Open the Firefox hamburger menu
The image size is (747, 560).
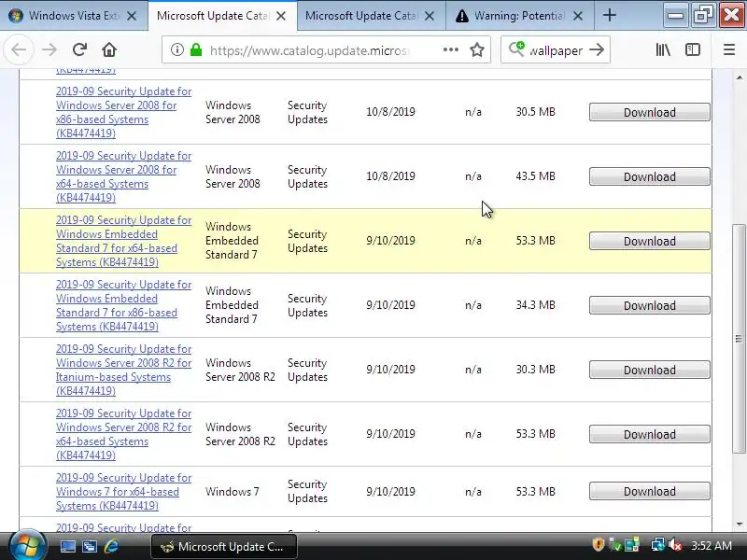click(x=729, y=49)
